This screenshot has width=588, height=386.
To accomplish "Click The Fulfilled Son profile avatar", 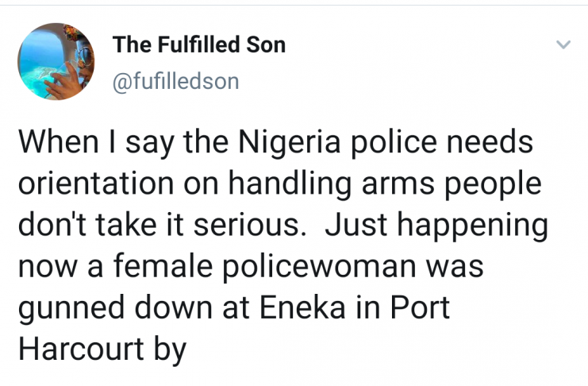I will coord(55,61).
